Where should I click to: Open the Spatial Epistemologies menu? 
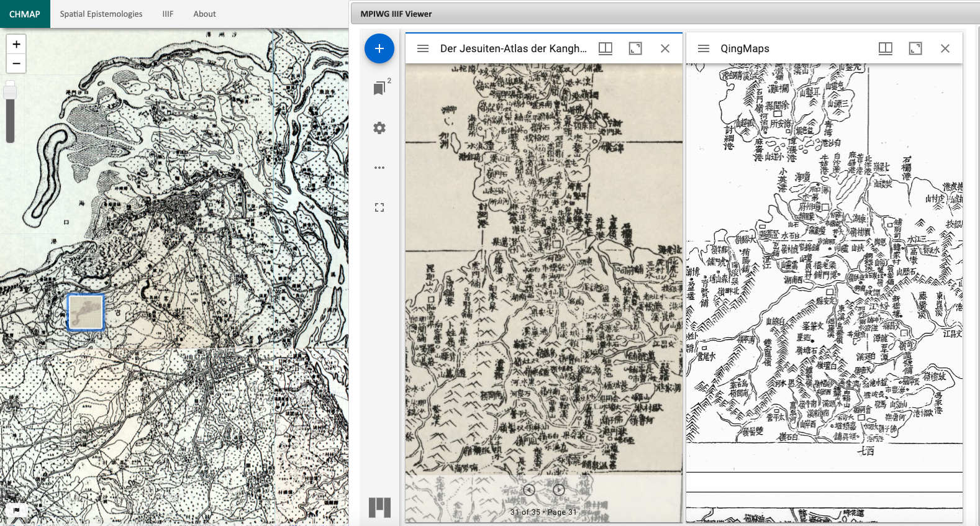[101, 14]
